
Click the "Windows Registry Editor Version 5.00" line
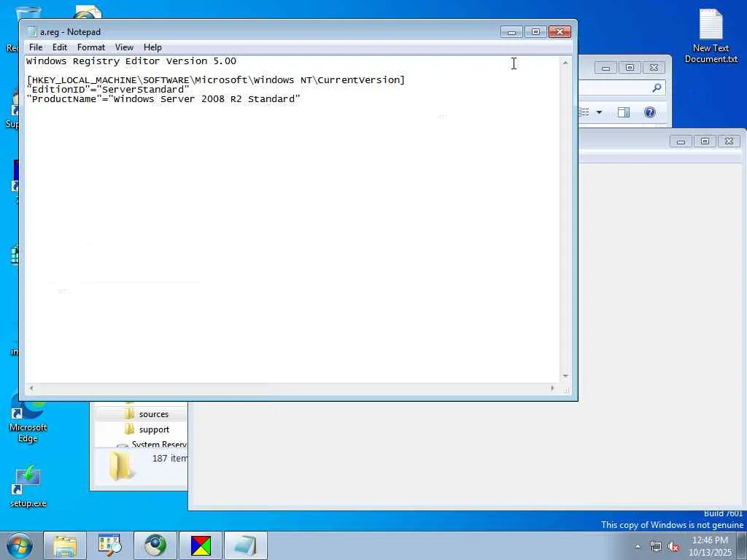pyautogui.click(x=131, y=61)
